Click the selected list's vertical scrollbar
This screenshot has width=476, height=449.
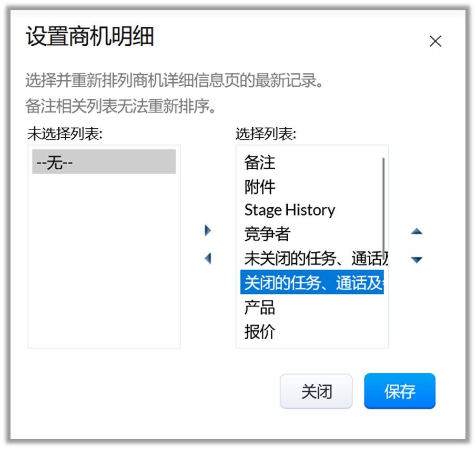[383, 205]
